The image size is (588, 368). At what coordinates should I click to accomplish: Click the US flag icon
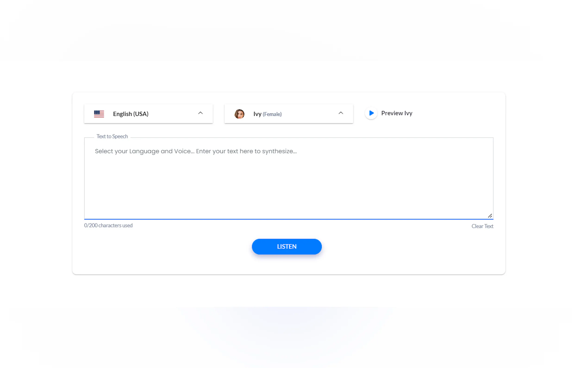[x=99, y=114]
